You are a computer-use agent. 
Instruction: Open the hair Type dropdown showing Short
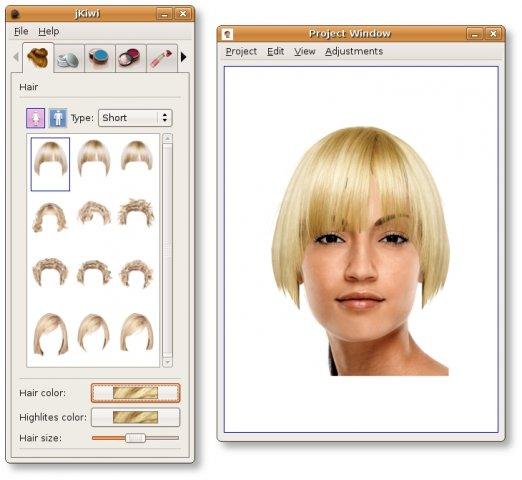(135, 118)
